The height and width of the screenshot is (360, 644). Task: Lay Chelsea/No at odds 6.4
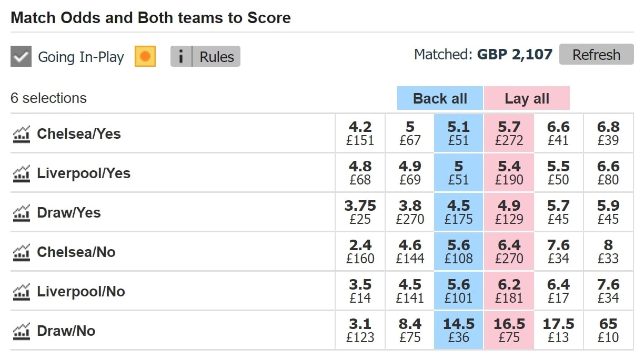click(x=509, y=252)
